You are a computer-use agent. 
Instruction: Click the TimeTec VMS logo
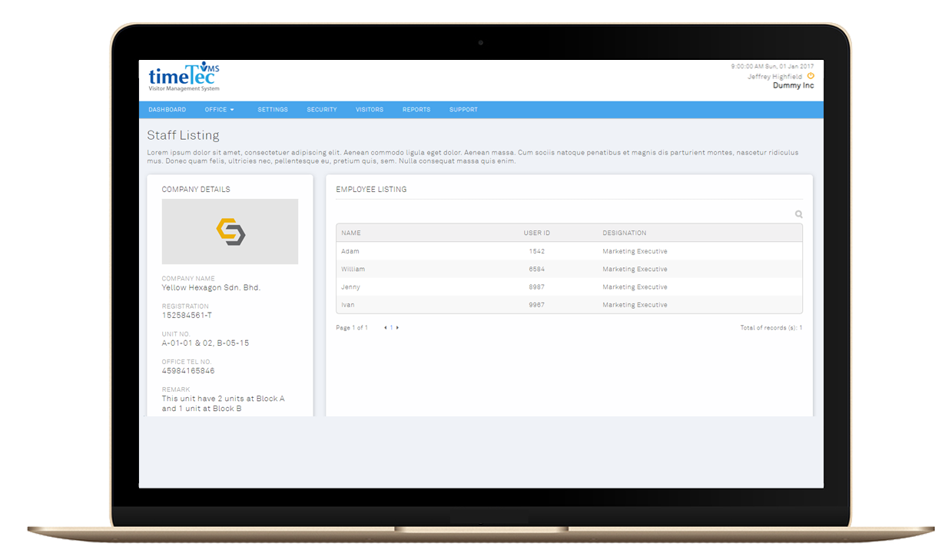tap(184, 78)
